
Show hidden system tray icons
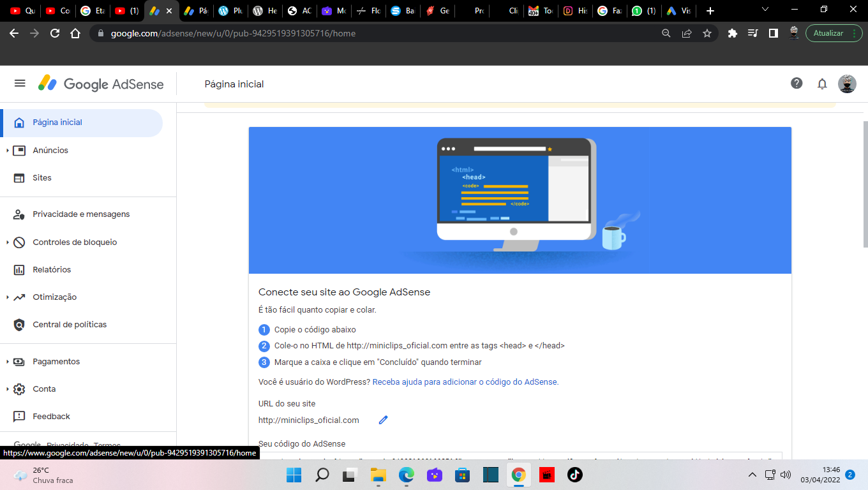(x=752, y=475)
